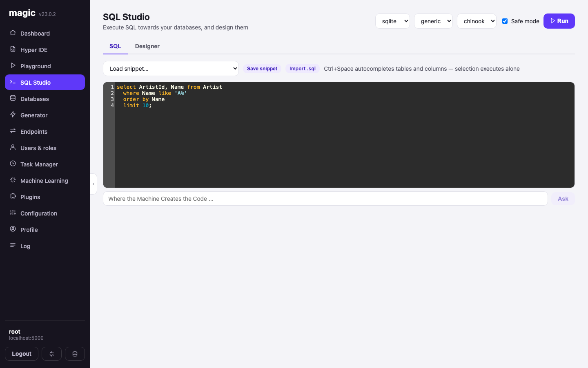Click the Generator lightning bolt icon
The image size is (588, 368).
pyautogui.click(x=13, y=114)
